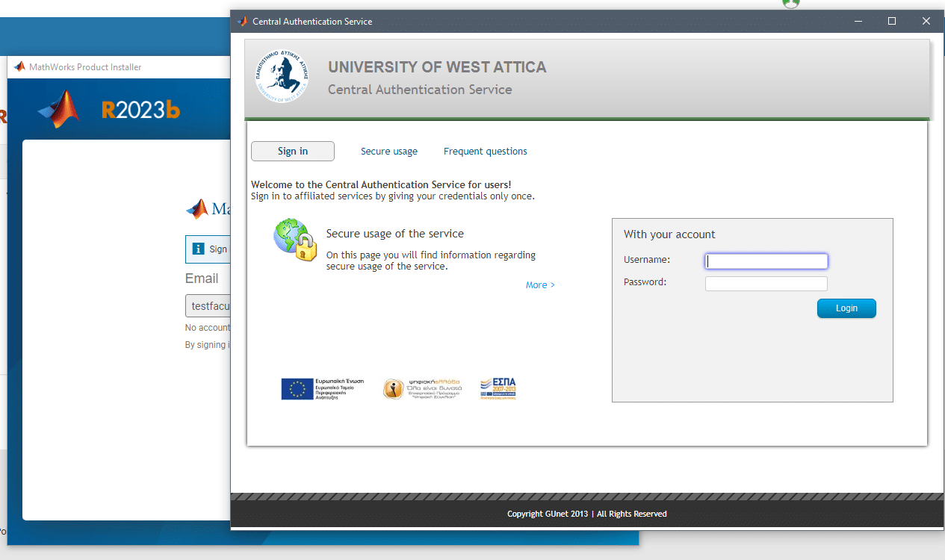
Task: Click the 'With your account' heading
Action: pos(669,234)
